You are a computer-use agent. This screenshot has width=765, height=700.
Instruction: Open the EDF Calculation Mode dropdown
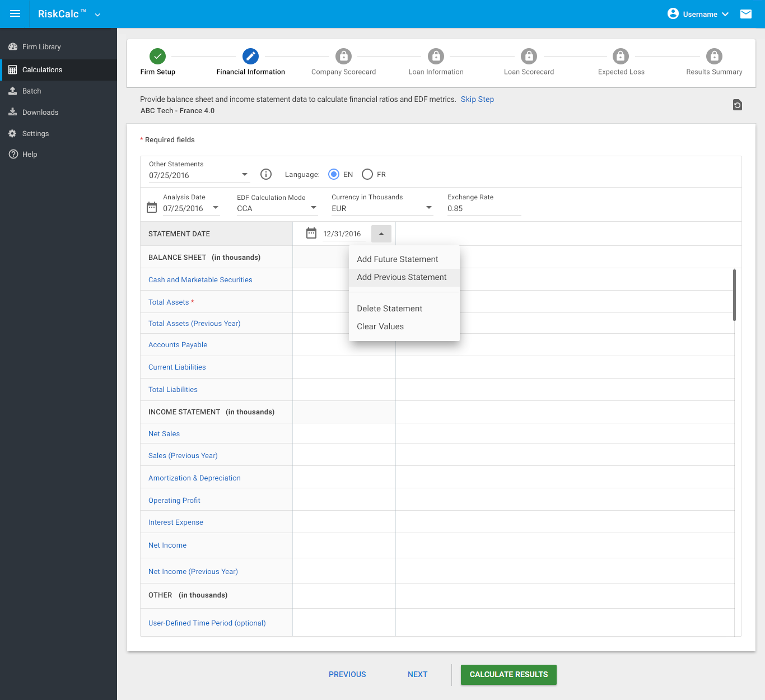[277, 208]
